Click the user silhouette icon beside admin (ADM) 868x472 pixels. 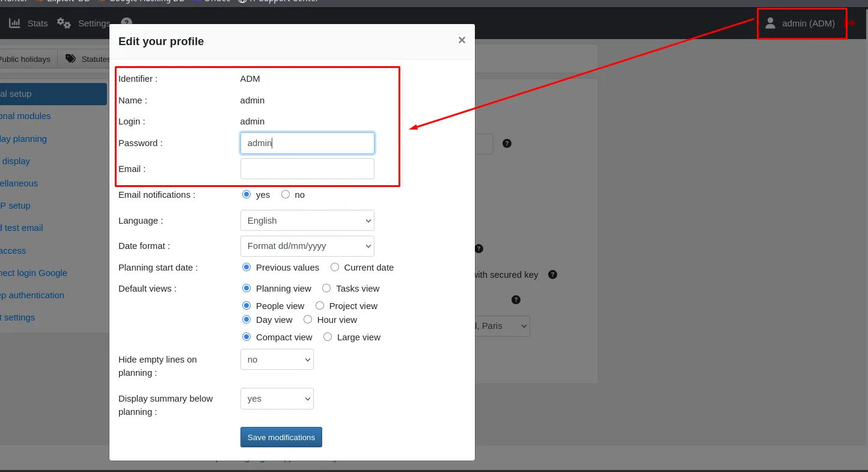pos(770,23)
